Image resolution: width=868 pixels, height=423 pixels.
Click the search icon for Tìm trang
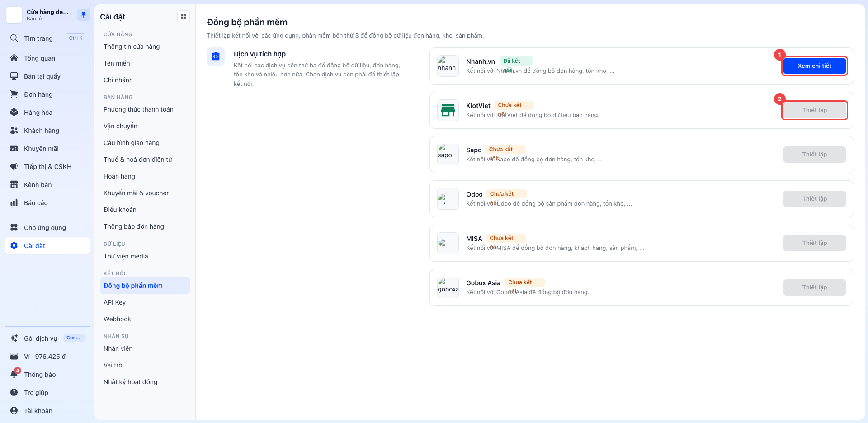[14, 38]
